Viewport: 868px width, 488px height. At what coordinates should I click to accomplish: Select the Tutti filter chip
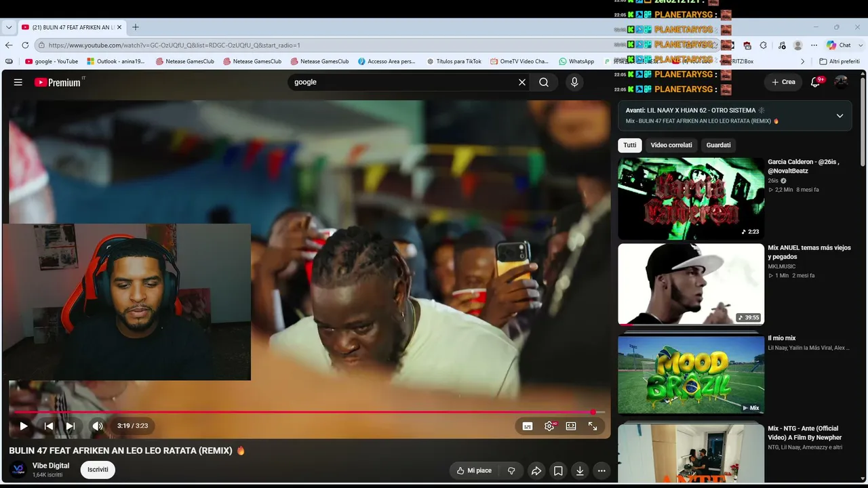click(x=630, y=145)
